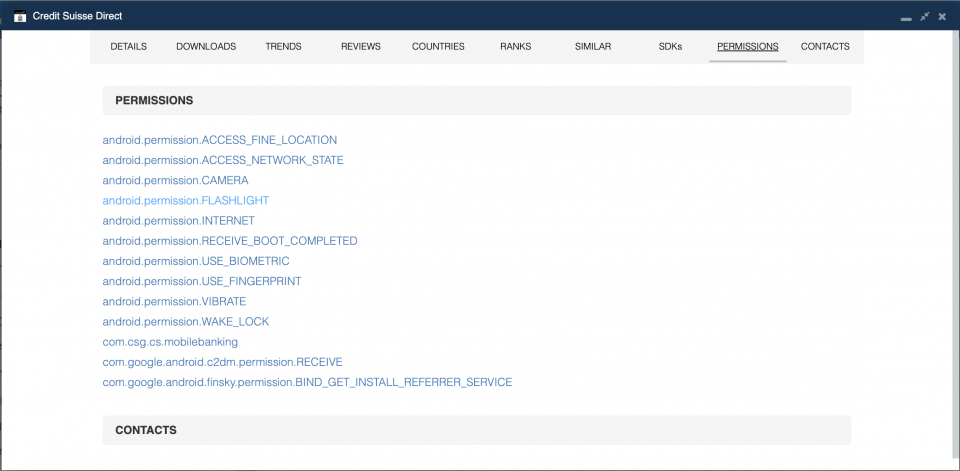
Task: Click the PERMISSIONS section header
Action: click(x=477, y=100)
